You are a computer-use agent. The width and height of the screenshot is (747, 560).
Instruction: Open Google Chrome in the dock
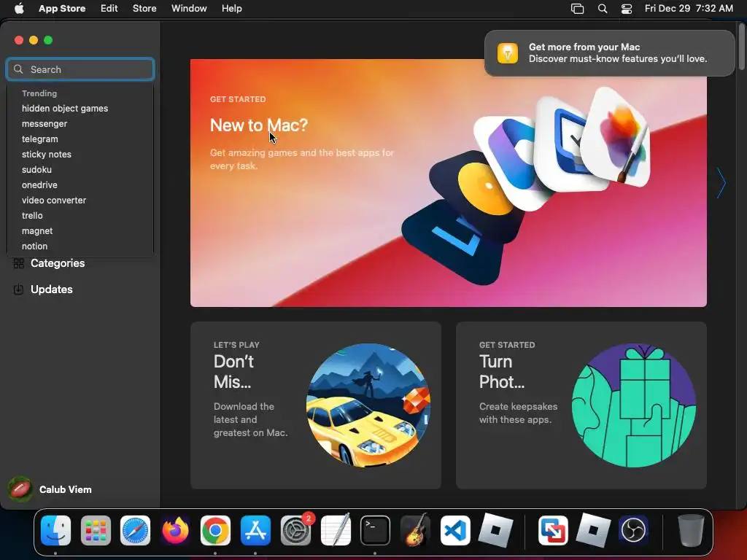tap(215, 530)
